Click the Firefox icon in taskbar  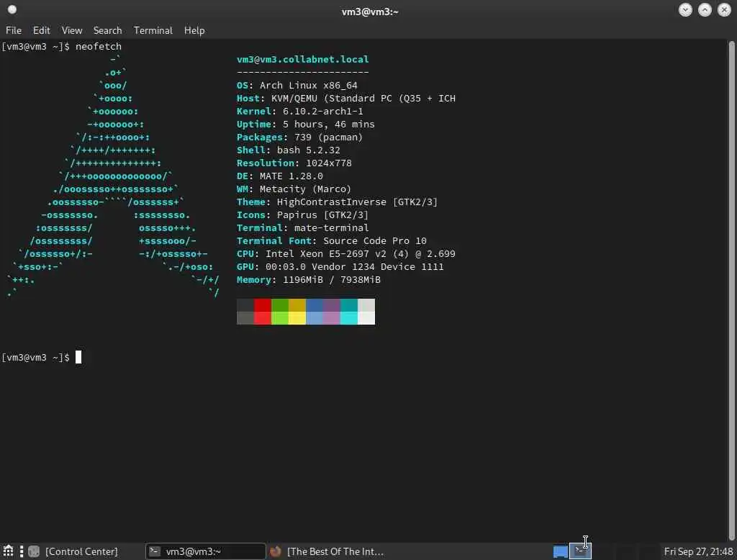point(276,551)
